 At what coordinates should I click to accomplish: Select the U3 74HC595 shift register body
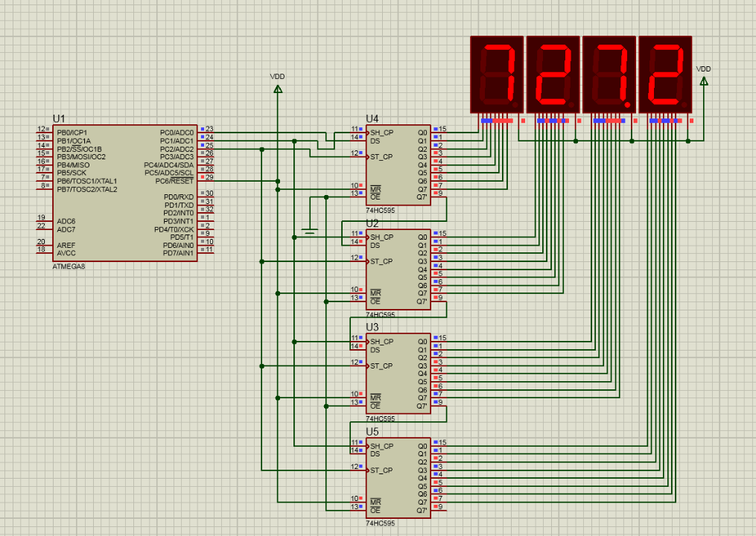pyautogui.click(x=398, y=374)
